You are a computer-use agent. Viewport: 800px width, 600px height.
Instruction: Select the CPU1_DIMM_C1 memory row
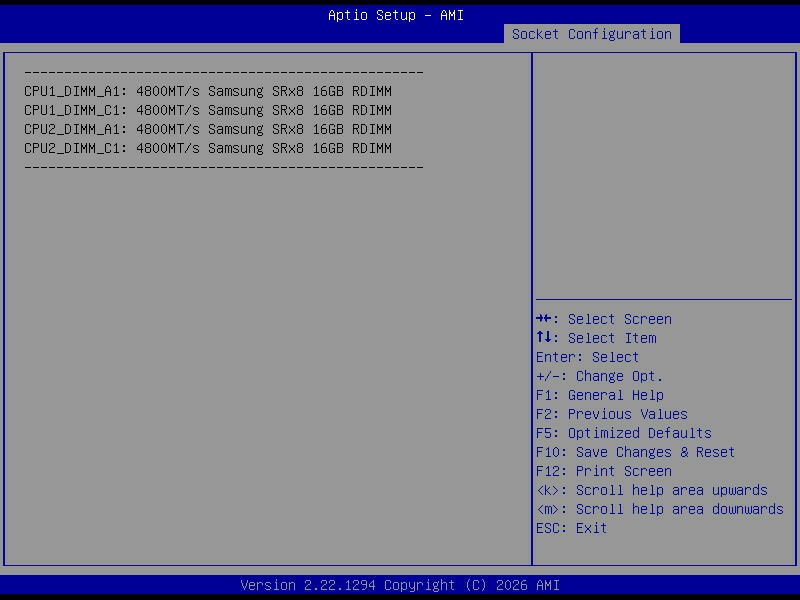tap(208, 110)
